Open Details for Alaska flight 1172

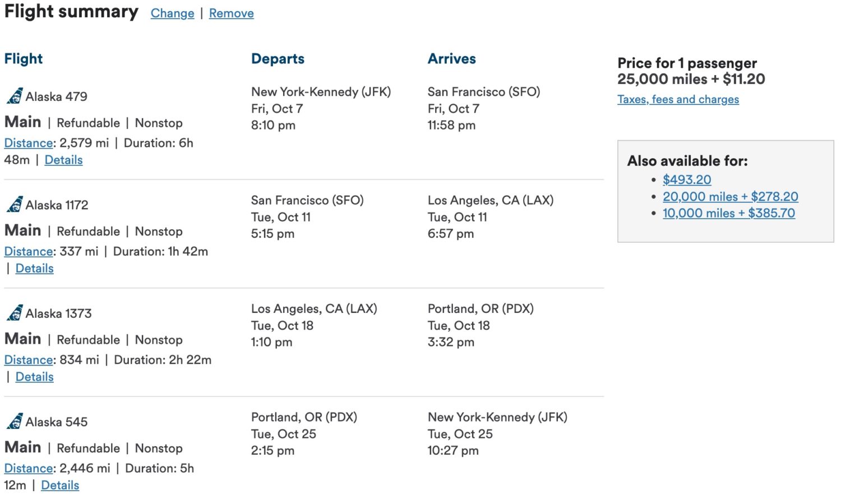tap(34, 268)
